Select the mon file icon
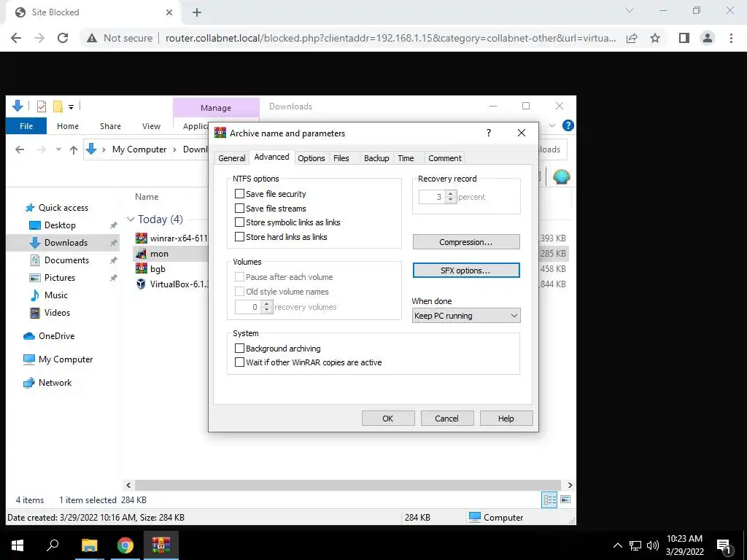Image resolution: width=747 pixels, height=560 pixels. pos(141,253)
